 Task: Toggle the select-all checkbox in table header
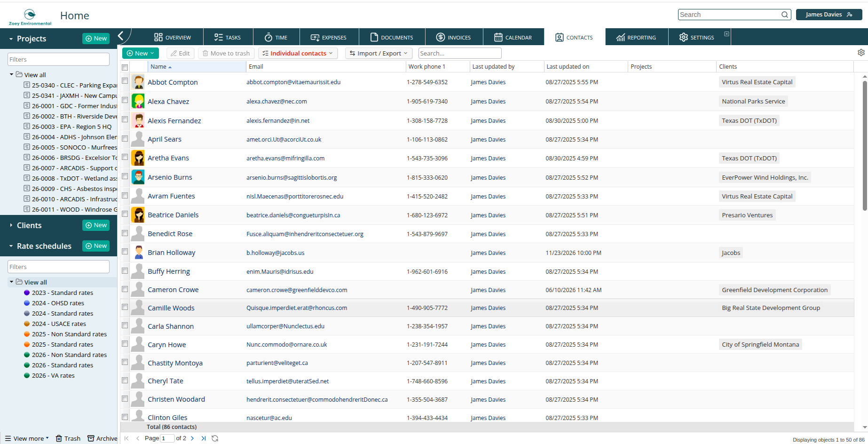point(125,67)
